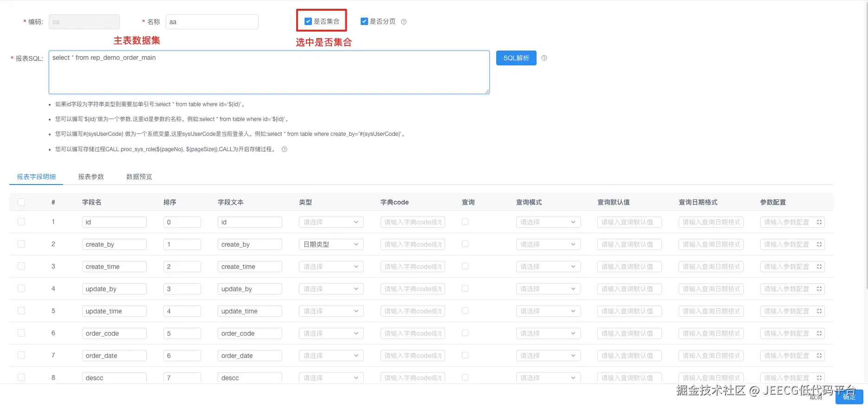868x408 pixels.
Task: Select row checkbox for order_date field
Action: tap(21, 355)
